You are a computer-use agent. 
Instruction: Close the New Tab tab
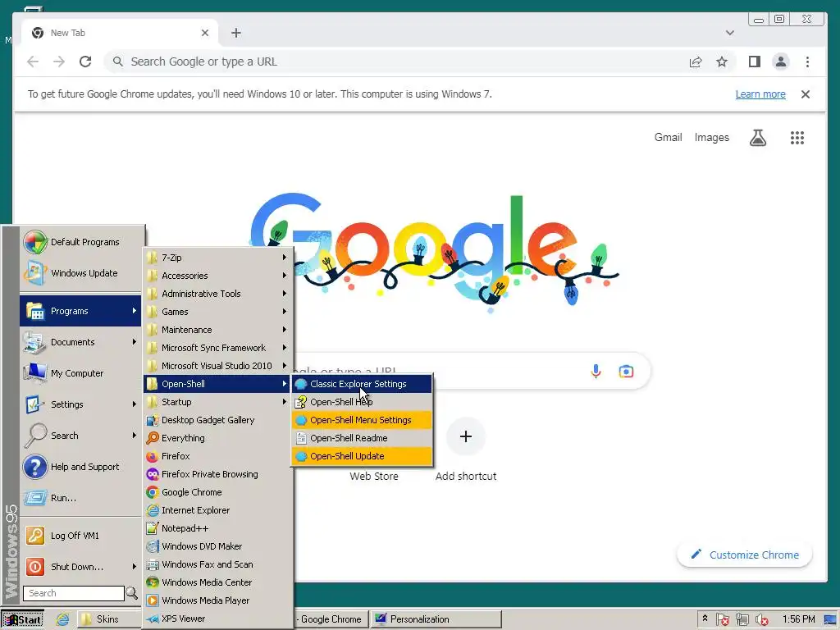click(204, 33)
